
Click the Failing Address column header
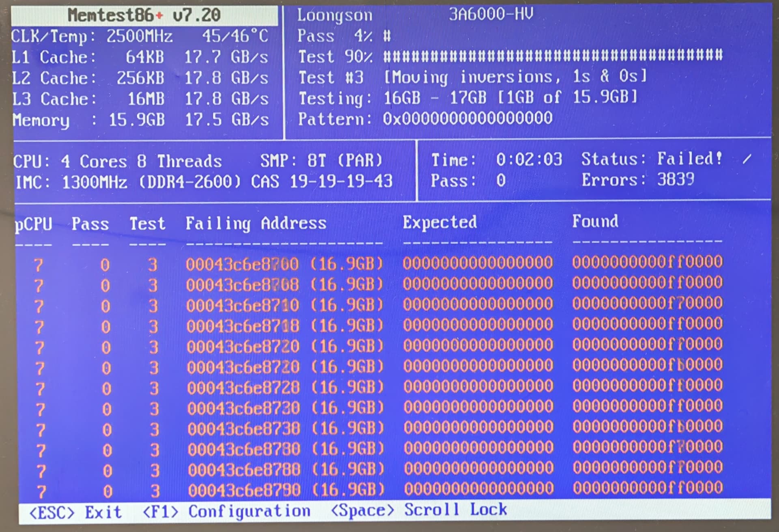(256, 223)
